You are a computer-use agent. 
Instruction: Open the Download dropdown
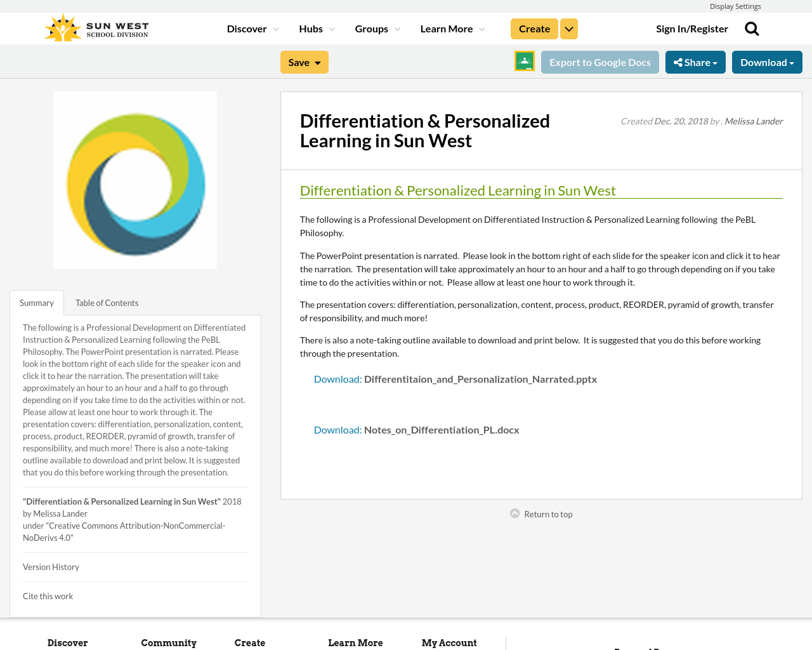767,61
